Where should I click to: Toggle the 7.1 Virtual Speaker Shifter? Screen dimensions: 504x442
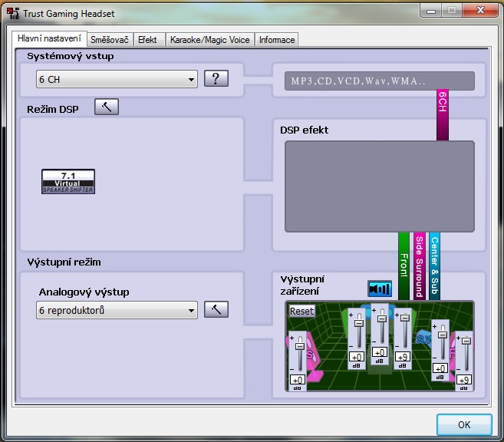tap(68, 182)
